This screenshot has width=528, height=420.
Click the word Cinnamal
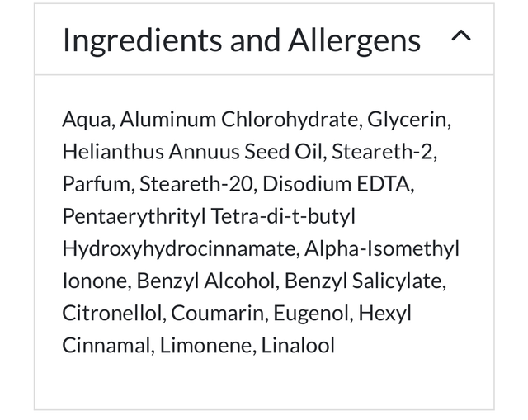(x=106, y=345)
